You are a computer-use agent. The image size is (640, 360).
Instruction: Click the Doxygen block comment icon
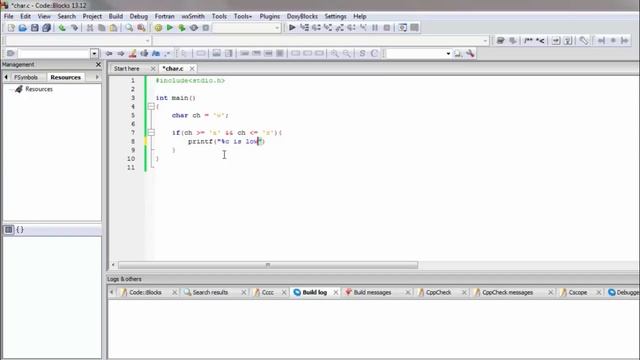(528, 40)
